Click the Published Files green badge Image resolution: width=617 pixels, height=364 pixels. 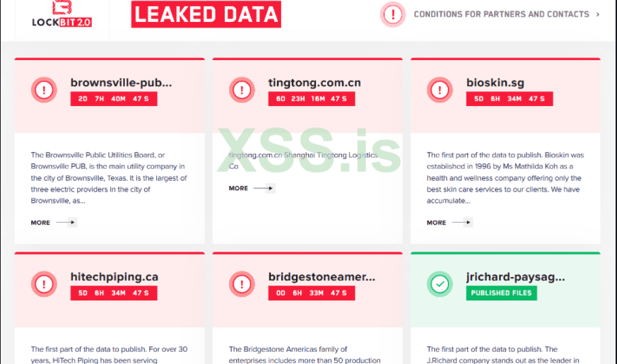tap(500, 293)
